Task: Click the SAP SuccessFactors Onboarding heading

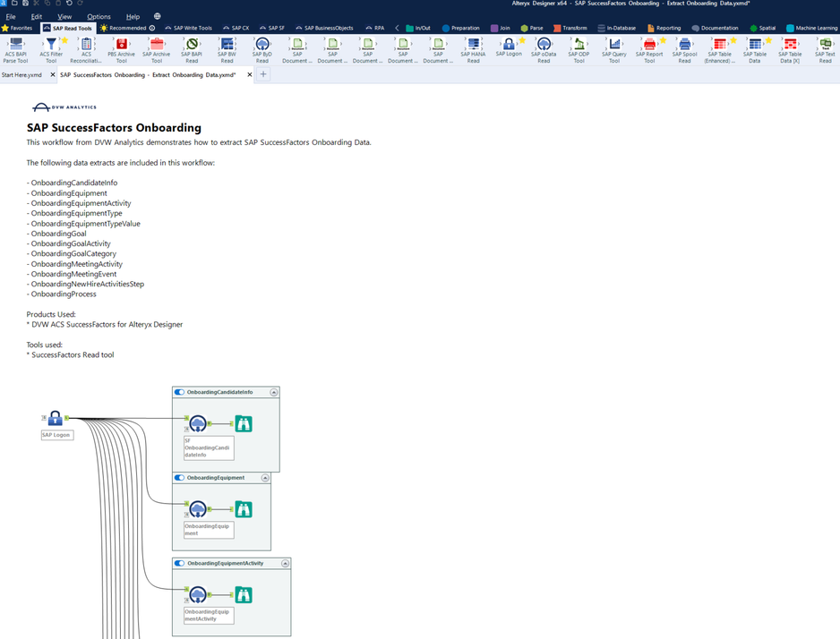Action: pos(114,127)
